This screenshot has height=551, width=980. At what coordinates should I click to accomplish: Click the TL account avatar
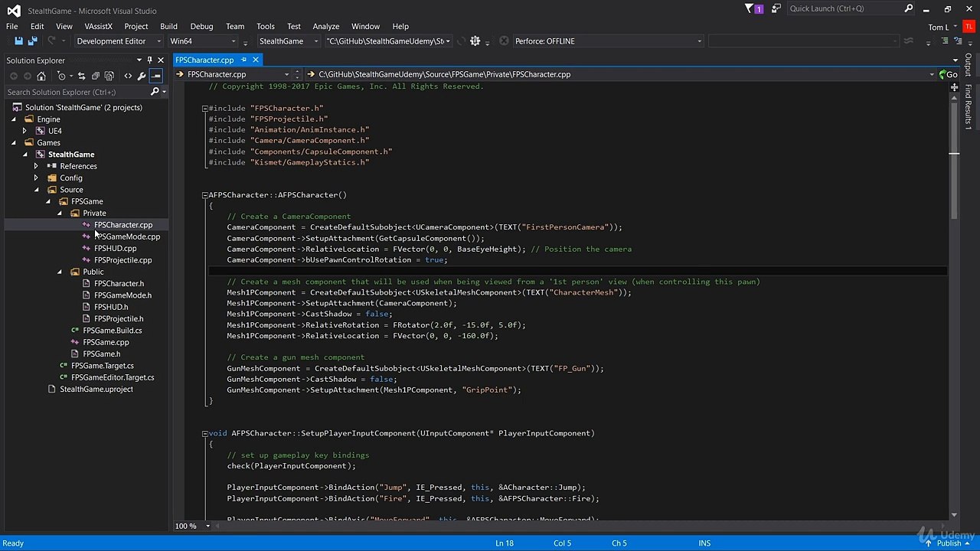[x=968, y=27]
